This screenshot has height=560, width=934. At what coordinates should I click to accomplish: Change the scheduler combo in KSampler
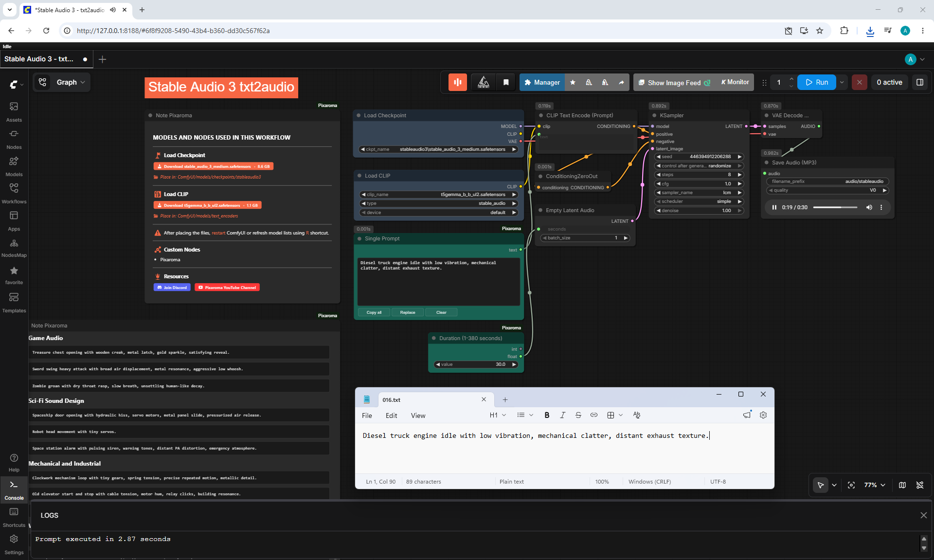click(x=699, y=201)
